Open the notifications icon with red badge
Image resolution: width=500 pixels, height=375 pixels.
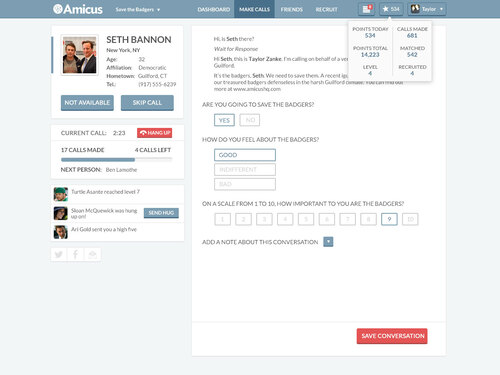tap(367, 9)
